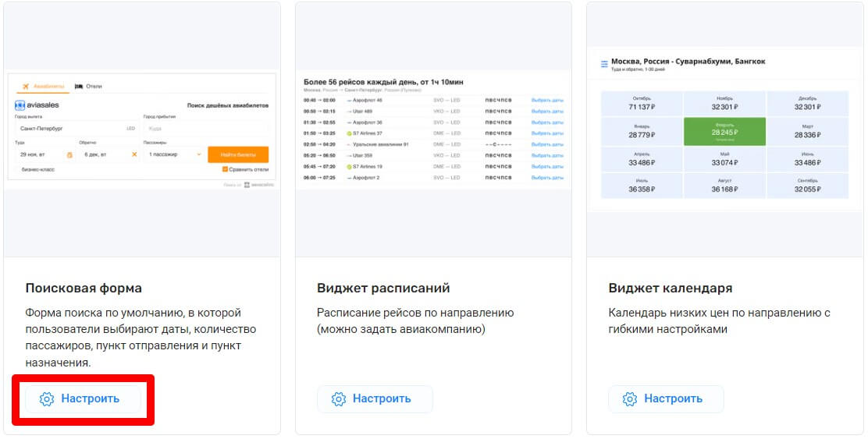
Task: Select the Декабрь 32 301 ₽ cell
Action: coord(808,104)
